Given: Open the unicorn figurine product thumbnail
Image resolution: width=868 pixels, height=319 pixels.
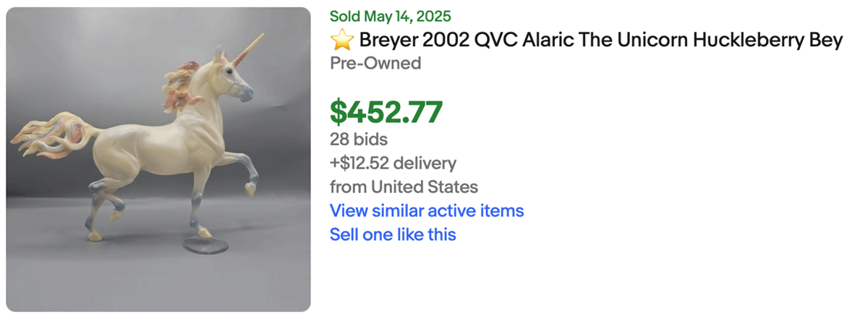Looking at the screenshot, I should [x=158, y=160].
